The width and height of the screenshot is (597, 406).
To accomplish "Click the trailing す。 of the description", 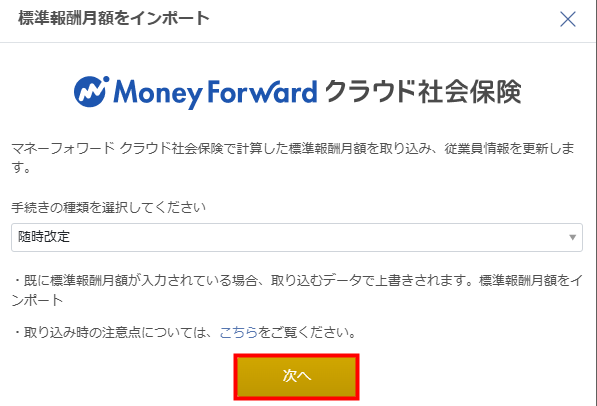I will click(x=21, y=168).
